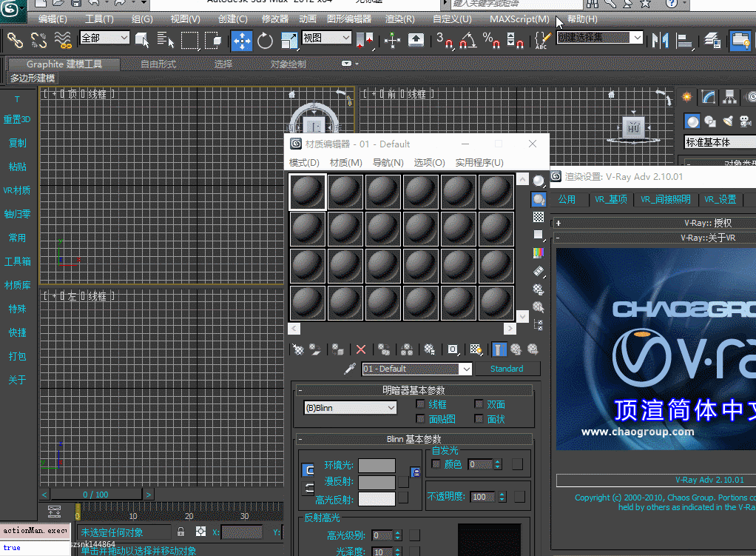Open the Modify tab in command panel
This screenshot has width=756, height=556.
pyautogui.click(x=708, y=97)
